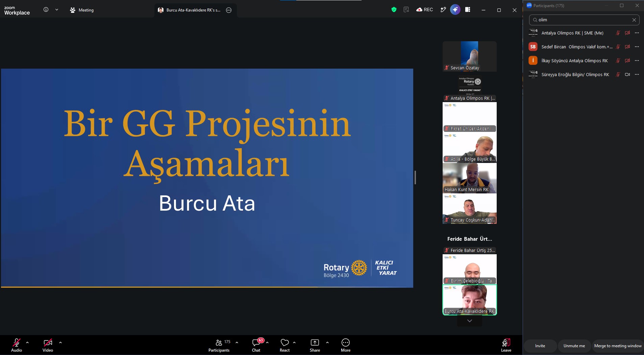Show more video thumbnails with down chevron
The width and height of the screenshot is (644, 355).
[x=470, y=321]
